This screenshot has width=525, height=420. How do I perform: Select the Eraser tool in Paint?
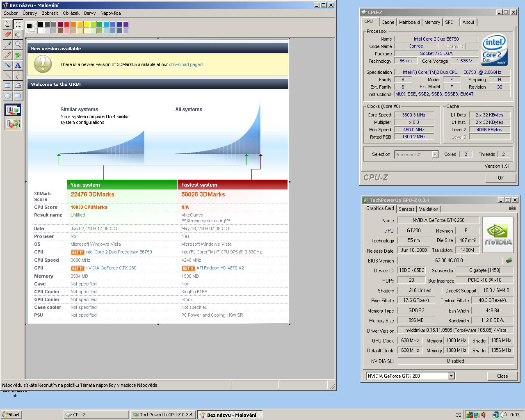[7, 34]
